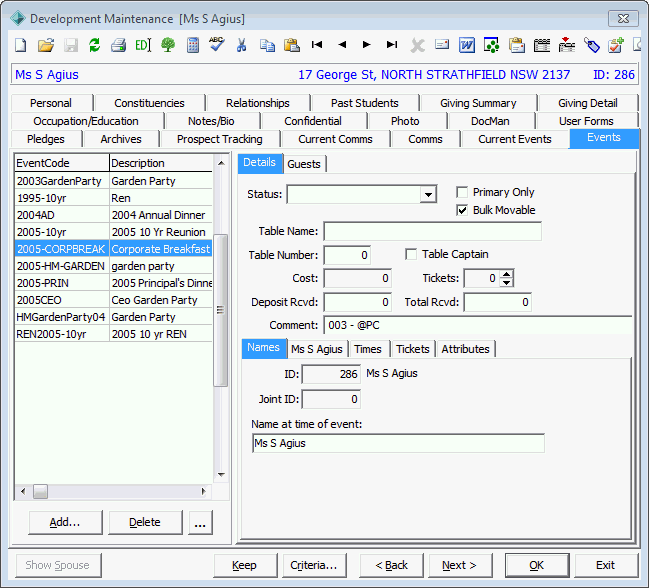Viewport: 649px width, 588px height.
Task: Increase Tickets with the up spinner arrow
Action: pos(506,274)
